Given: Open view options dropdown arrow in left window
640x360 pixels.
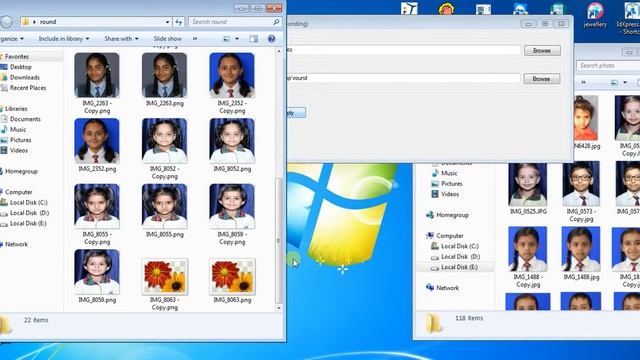Looking at the screenshot, I should tap(237, 39).
